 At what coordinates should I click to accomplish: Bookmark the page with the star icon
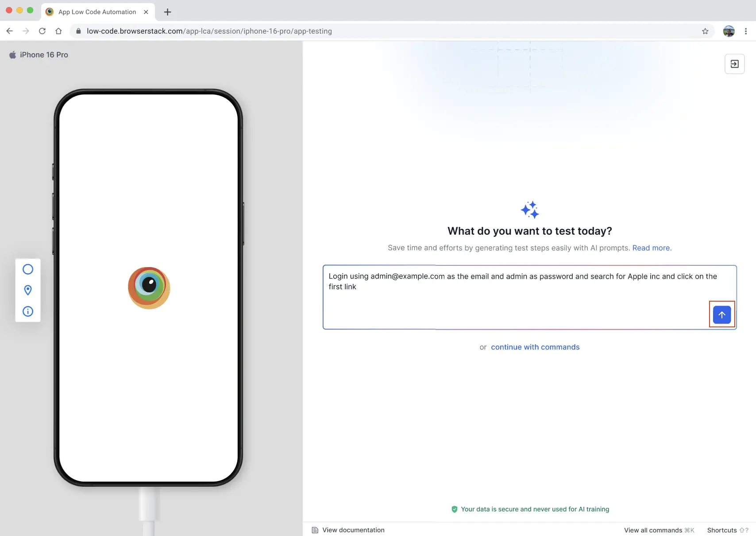coord(705,31)
